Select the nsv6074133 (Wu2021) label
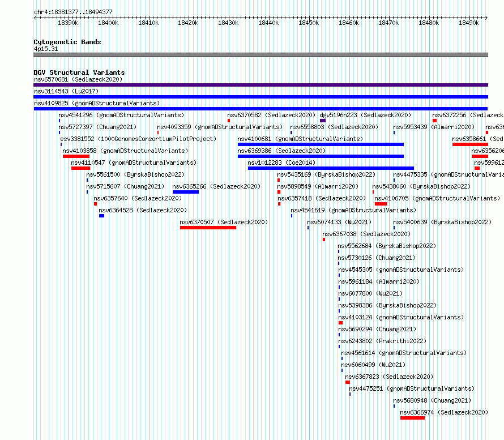504x440 pixels. (x=339, y=222)
